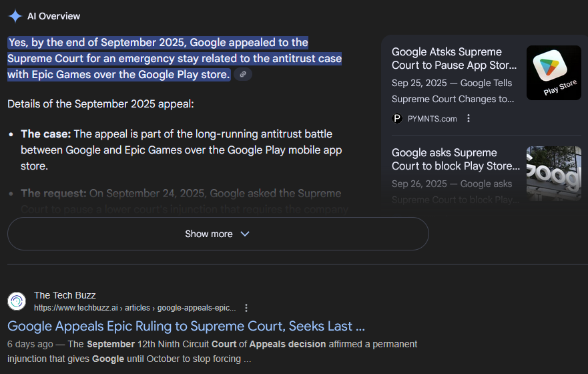The height and width of the screenshot is (374, 588).
Task: Open the PYMNTS.com favicon icon
Action: (397, 118)
